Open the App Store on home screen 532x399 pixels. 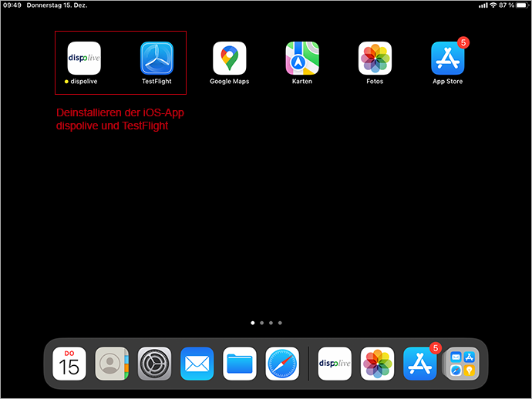pyautogui.click(x=447, y=58)
